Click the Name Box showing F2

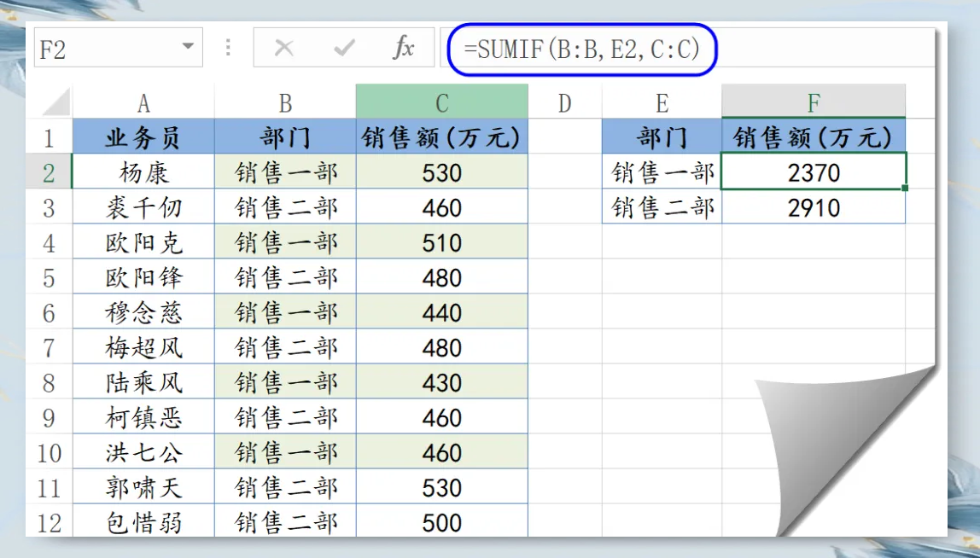(118, 48)
